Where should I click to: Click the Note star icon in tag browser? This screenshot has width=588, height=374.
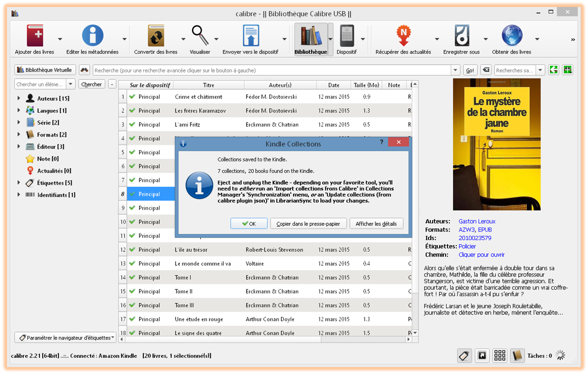[30, 159]
